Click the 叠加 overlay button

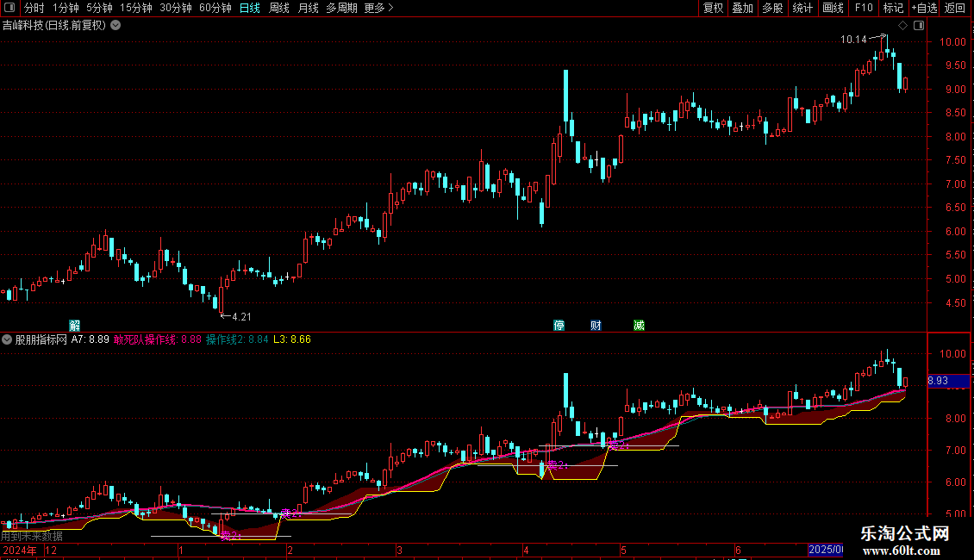(x=742, y=8)
